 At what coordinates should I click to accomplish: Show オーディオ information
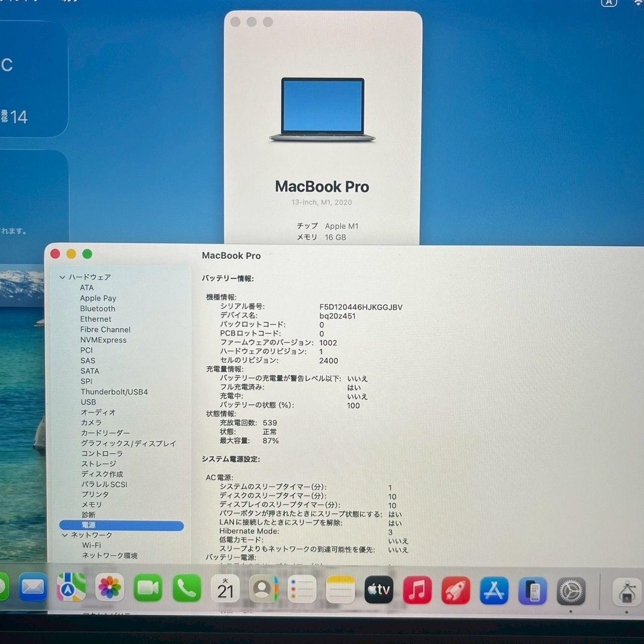99,412
